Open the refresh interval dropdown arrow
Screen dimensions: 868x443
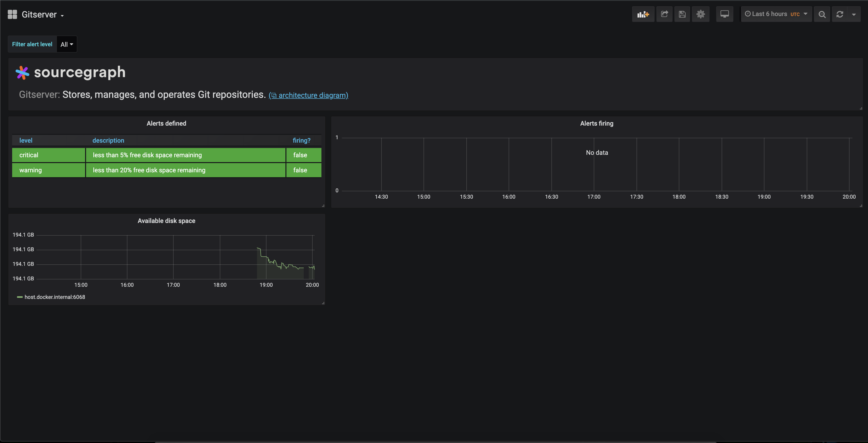[x=854, y=14]
